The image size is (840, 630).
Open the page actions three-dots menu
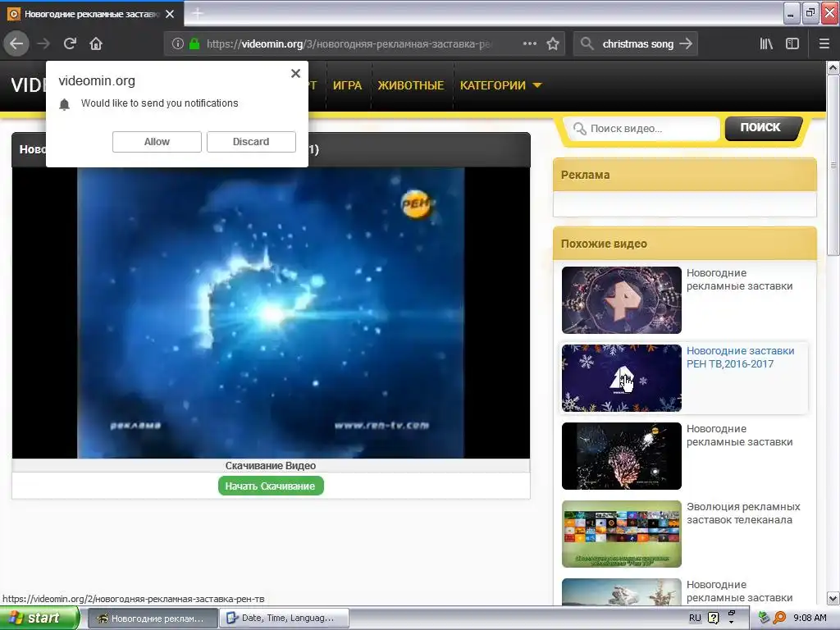[529, 43]
